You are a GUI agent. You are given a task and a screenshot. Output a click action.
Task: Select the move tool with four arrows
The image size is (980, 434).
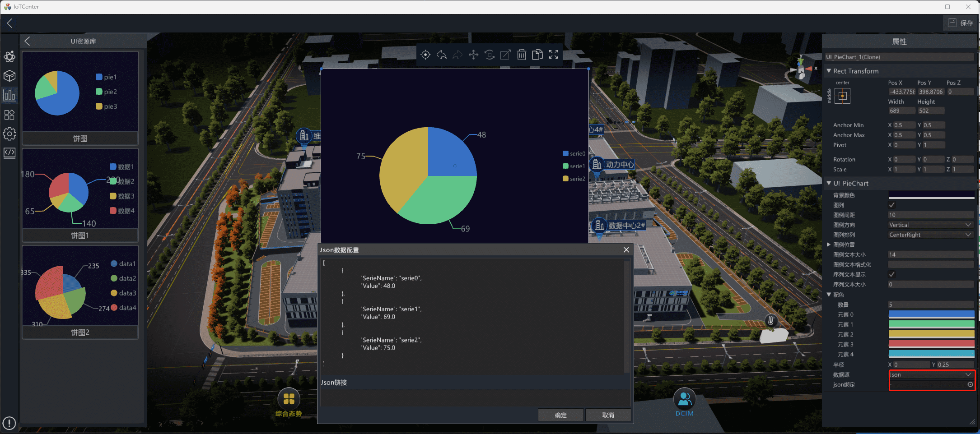(473, 55)
